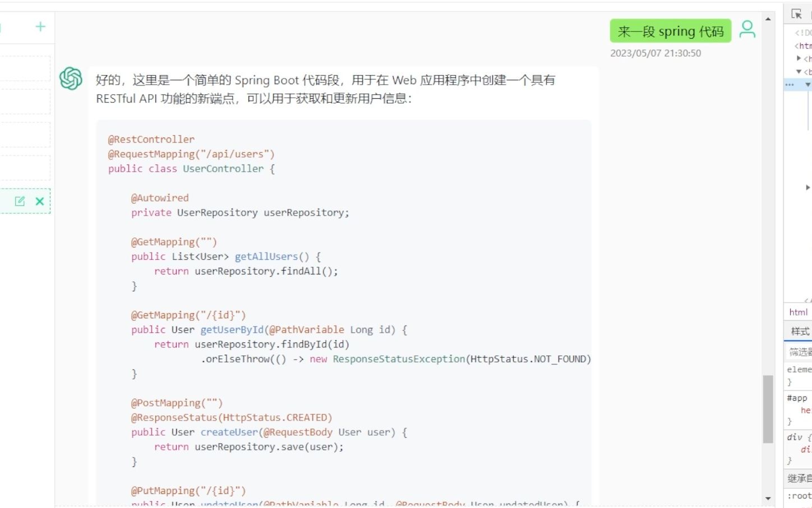Click the green message bubble '来一段 spring 代码'

[671, 31]
